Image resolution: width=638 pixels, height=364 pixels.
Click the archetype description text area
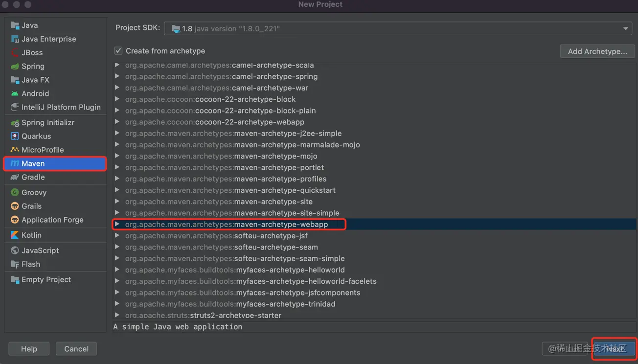(375, 327)
